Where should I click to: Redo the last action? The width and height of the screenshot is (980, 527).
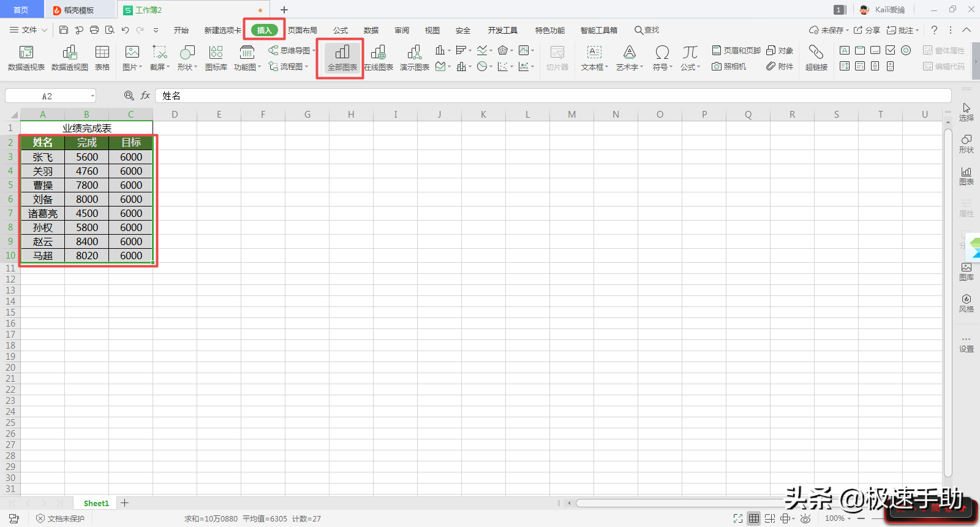coord(140,30)
